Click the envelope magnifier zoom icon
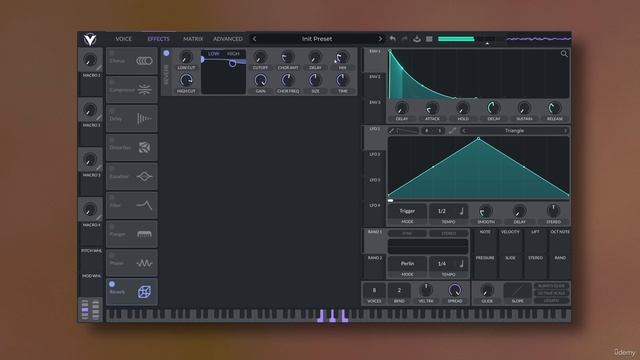640x360 pixels. (564, 53)
